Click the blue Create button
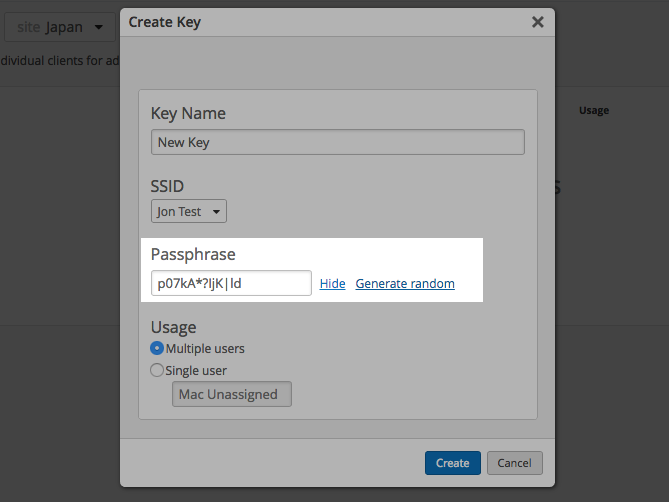The width and height of the screenshot is (669, 502). 452,463
